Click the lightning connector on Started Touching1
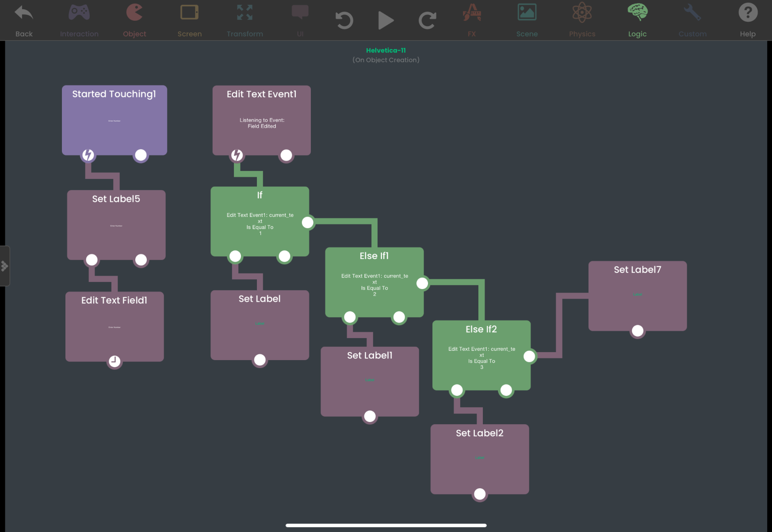The image size is (772, 532). coord(88,155)
